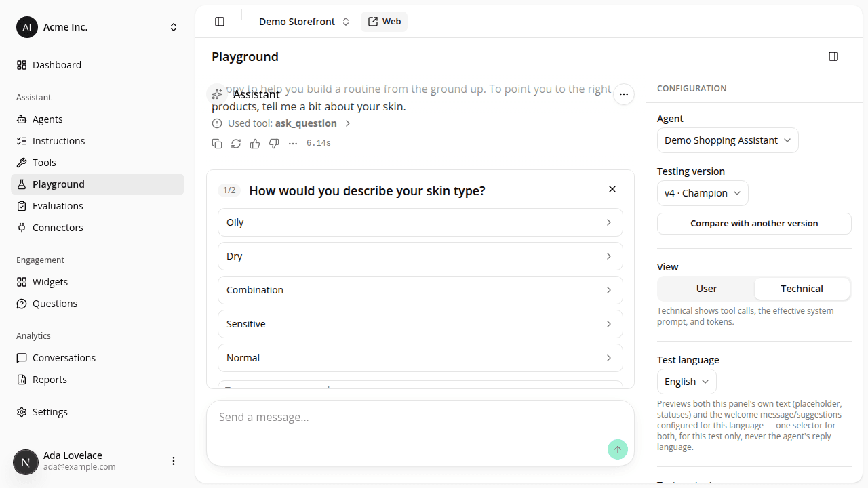The width and height of the screenshot is (868, 488).
Task: Open Evaluations in the sidebar
Action: click(98, 206)
